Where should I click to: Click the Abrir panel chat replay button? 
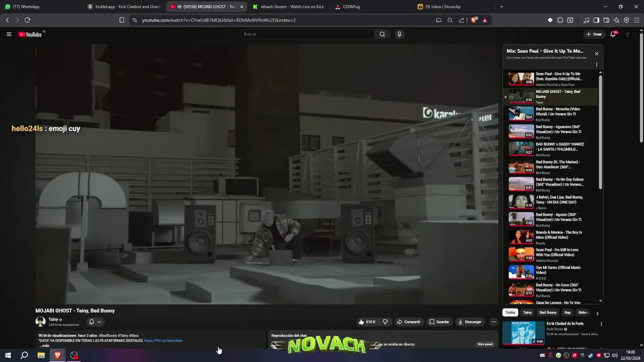(485, 344)
